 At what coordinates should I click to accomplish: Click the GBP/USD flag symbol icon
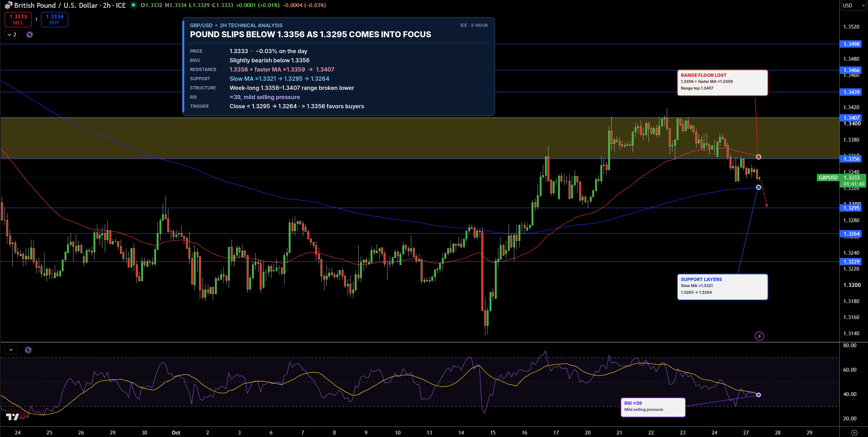[8, 5]
